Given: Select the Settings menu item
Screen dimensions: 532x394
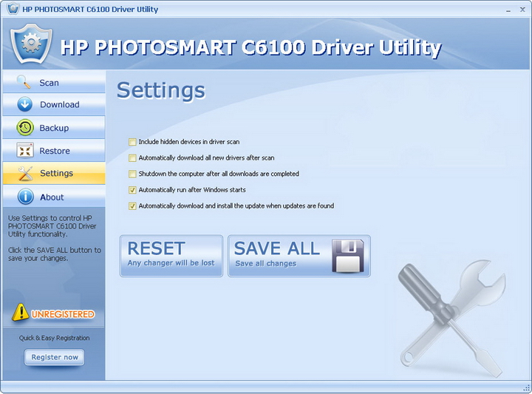Looking at the screenshot, I should pyautogui.click(x=54, y=174).
